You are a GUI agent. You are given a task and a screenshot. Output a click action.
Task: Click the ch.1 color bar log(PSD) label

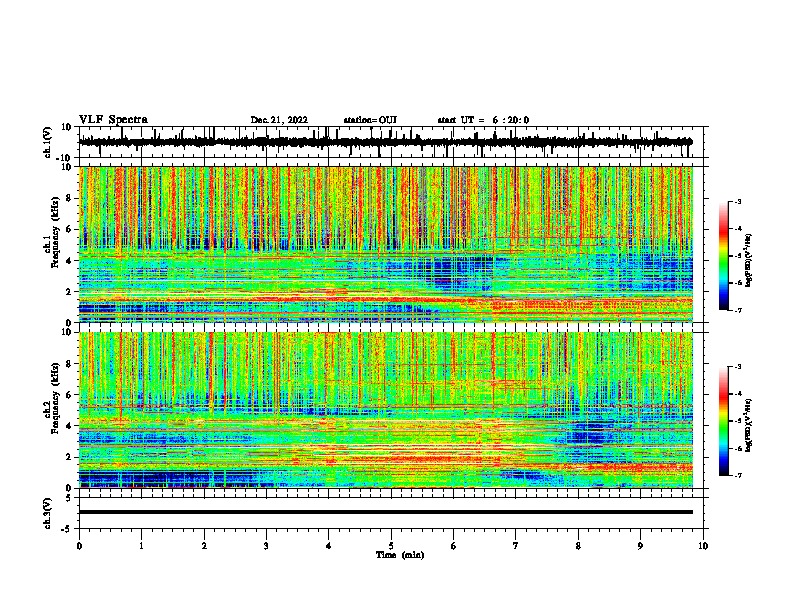pyautogui.click(x=749, y=261)
